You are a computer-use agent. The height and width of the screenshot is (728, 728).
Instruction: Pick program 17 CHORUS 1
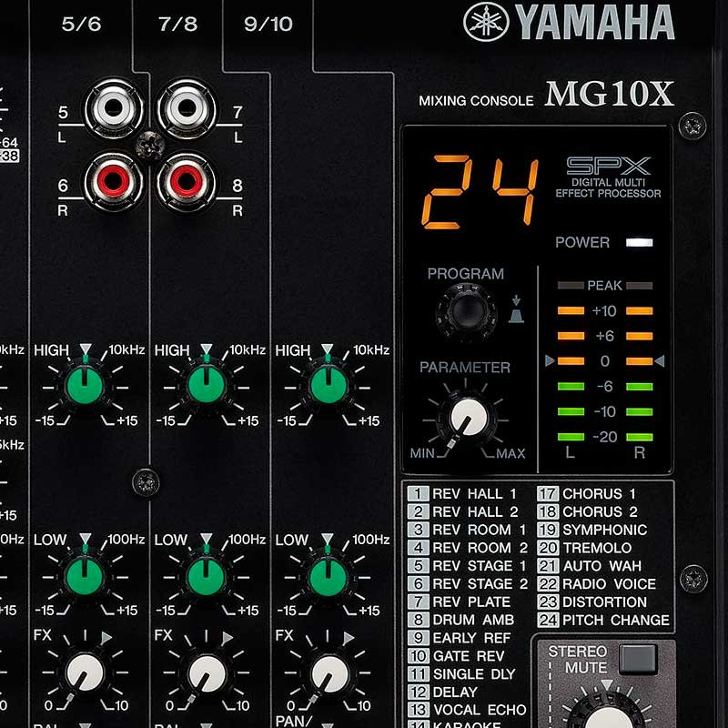[587, 493]
